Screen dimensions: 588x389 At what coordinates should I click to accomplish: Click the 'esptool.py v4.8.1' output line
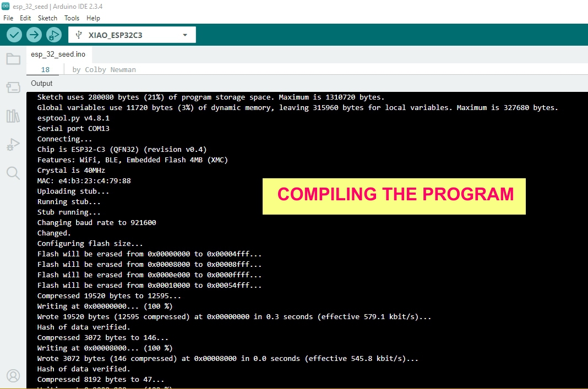(73, 118)
